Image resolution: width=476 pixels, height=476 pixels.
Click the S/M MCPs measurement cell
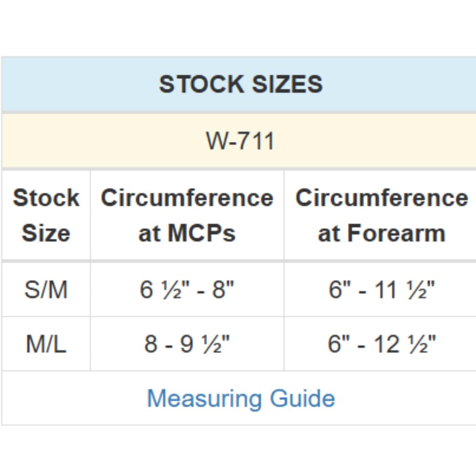(187, 289)
